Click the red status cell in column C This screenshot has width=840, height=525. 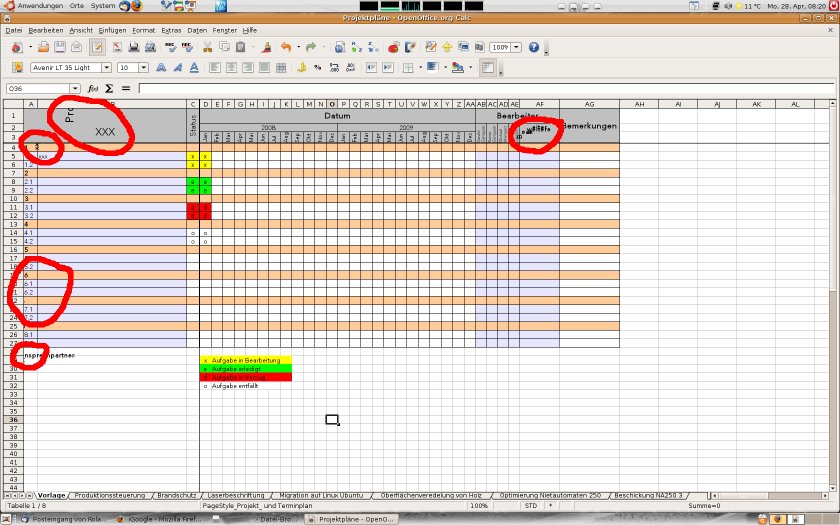[193, 206]
